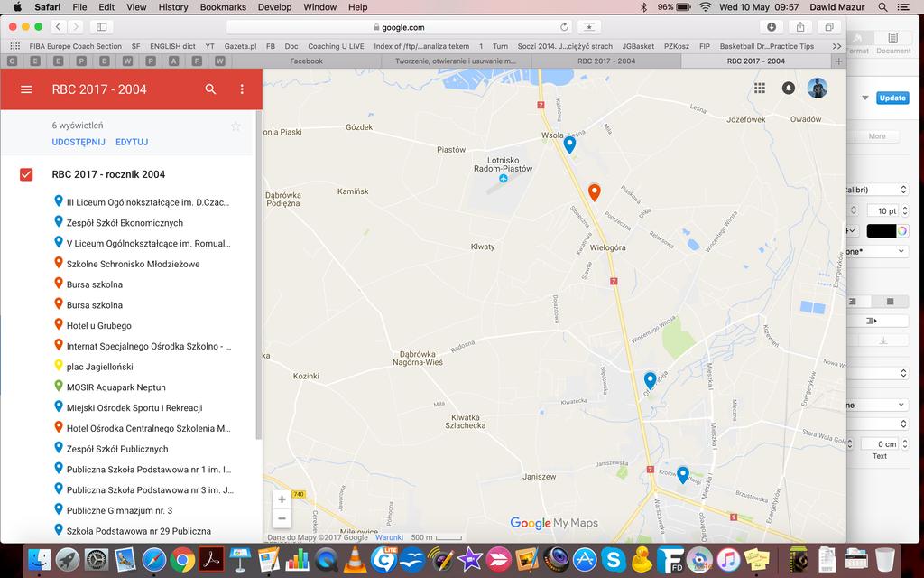924x578 pixels.
Task: Switch to the Tworzenie, otwieranie i usuwanie tab
Action: [x=456, y=61]
